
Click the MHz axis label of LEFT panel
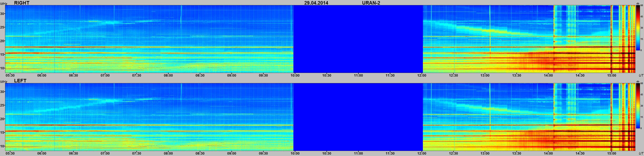[4, 82]
